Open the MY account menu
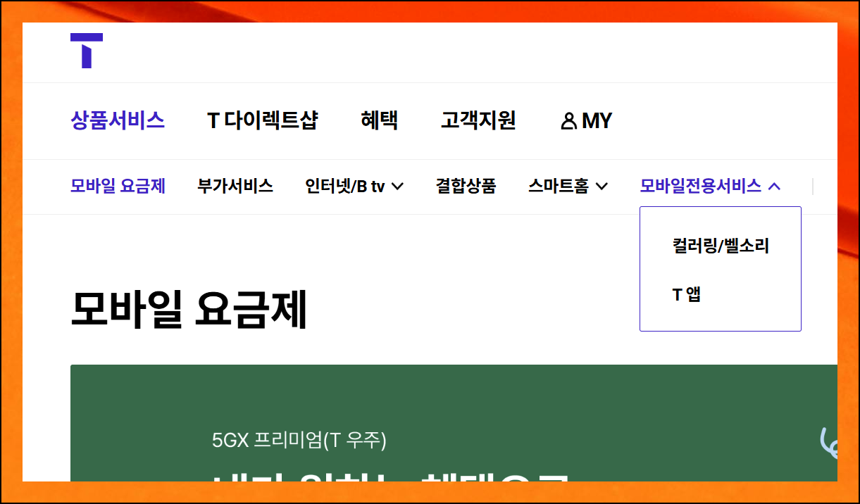The height and width of the screenshot is (504, 860). click(587, 121)
